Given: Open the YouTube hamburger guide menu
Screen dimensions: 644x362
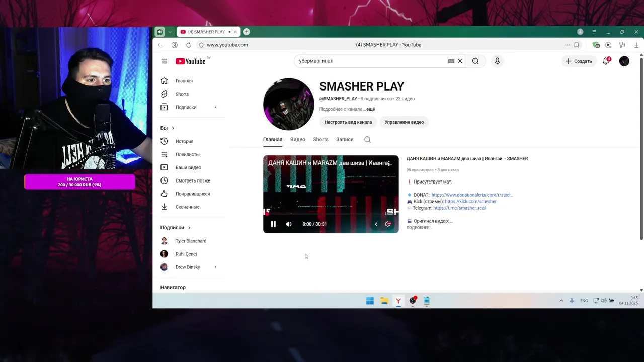Looking at the screenshot, I should (x=164, y=61).
